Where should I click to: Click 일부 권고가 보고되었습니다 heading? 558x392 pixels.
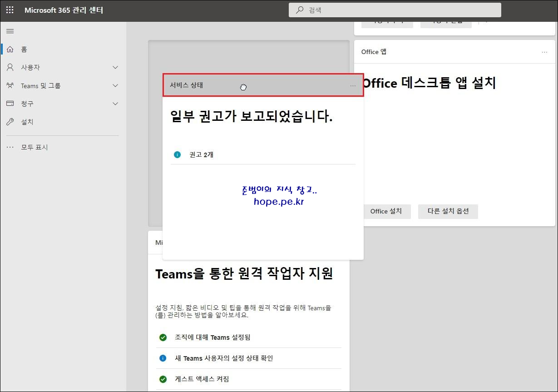click(x=252, y=117)
